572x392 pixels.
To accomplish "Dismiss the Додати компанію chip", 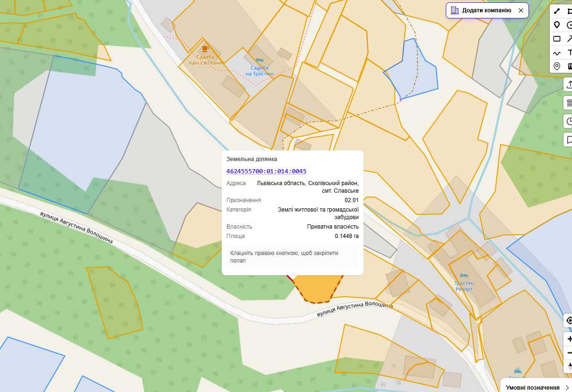I will click(x=521, y=10).
